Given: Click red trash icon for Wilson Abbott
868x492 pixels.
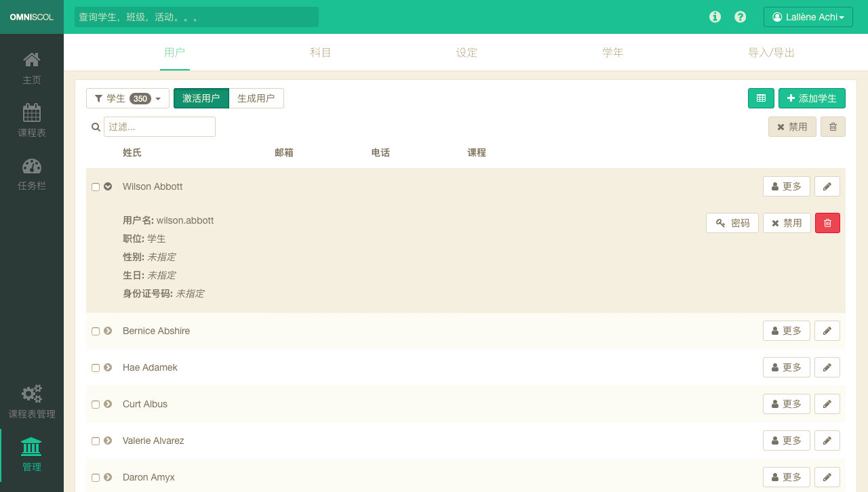Looking at the screenshot, I should tap(827, 223).
